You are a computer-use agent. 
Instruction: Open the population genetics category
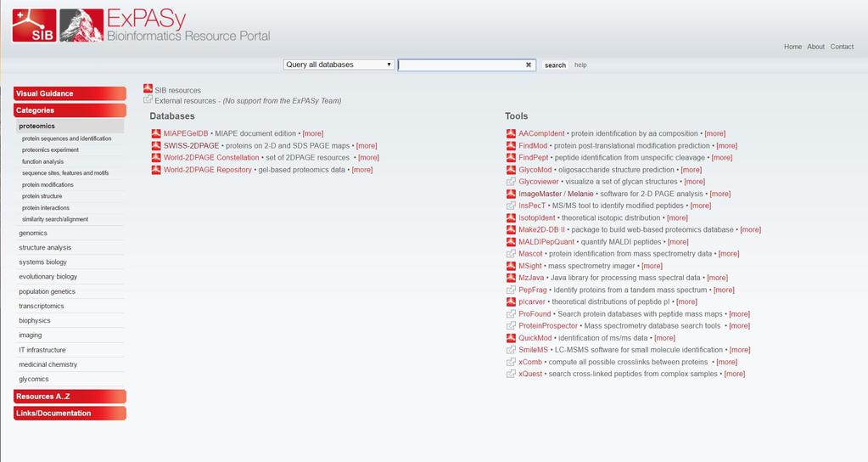coord(47,291)
